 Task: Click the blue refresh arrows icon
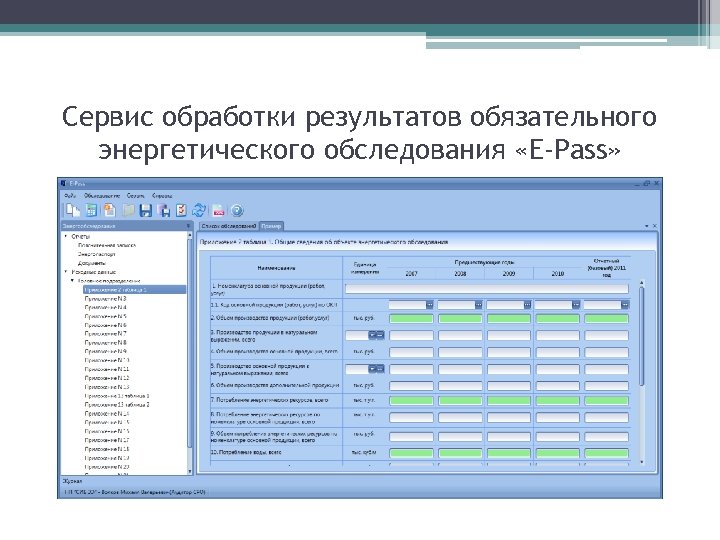pos(199,210)
